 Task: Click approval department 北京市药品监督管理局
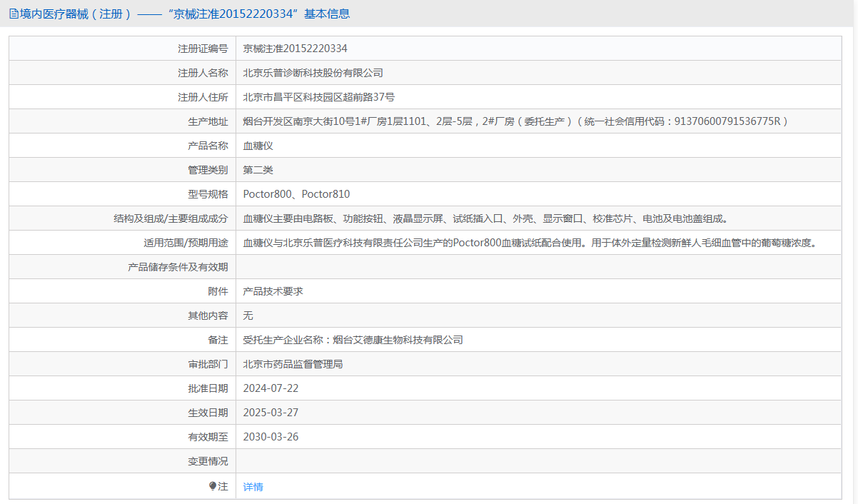(x=293, y=364)
